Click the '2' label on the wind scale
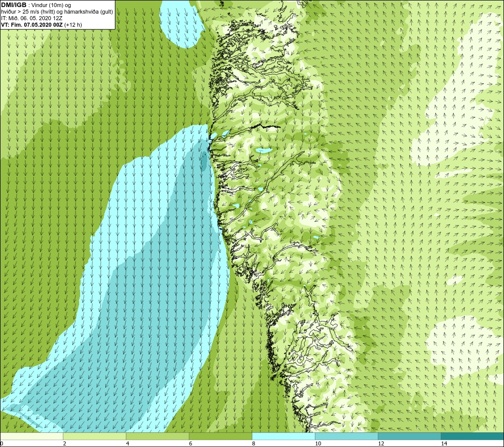This screenshot has height=447, width=504. pyautogui.click(x=65, y=443)
